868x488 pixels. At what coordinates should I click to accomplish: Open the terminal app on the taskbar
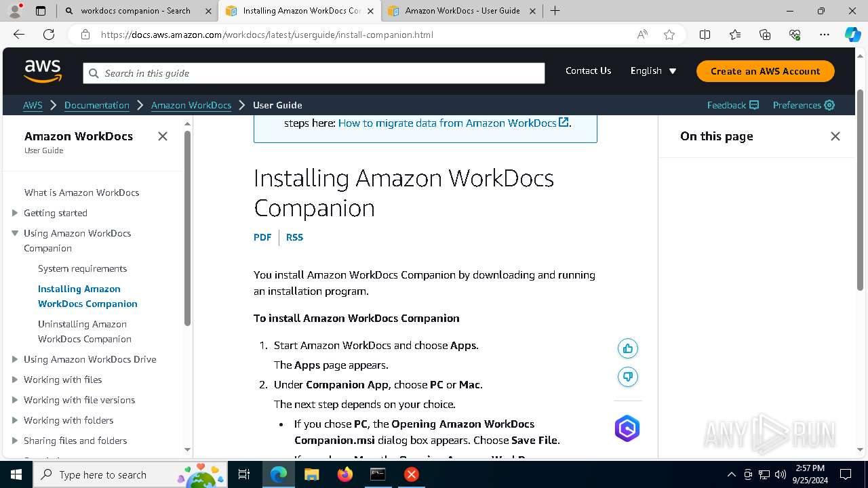click(378, 474)
